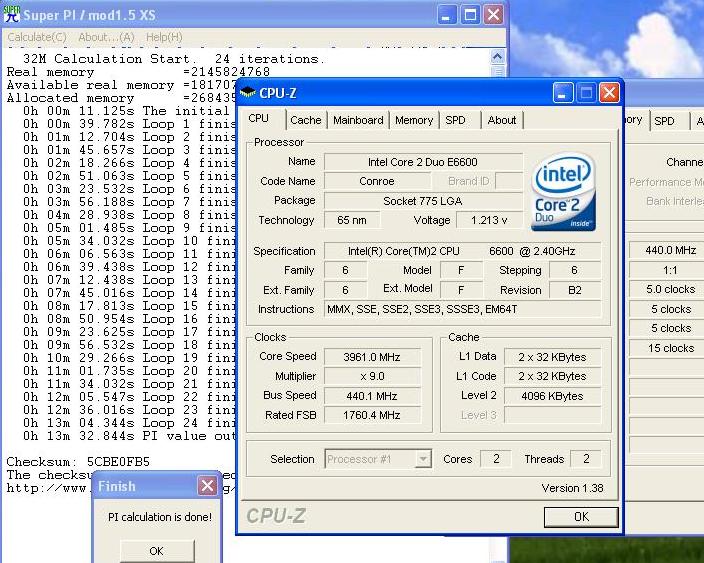
Task: Click the Intel Core 2 Duo logo
Action: (563, 192)
